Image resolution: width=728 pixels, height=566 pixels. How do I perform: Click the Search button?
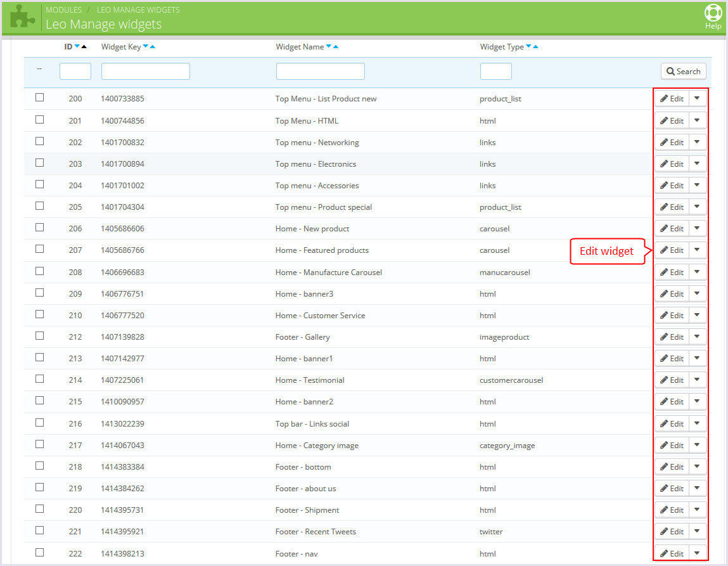tap(683, 72)
